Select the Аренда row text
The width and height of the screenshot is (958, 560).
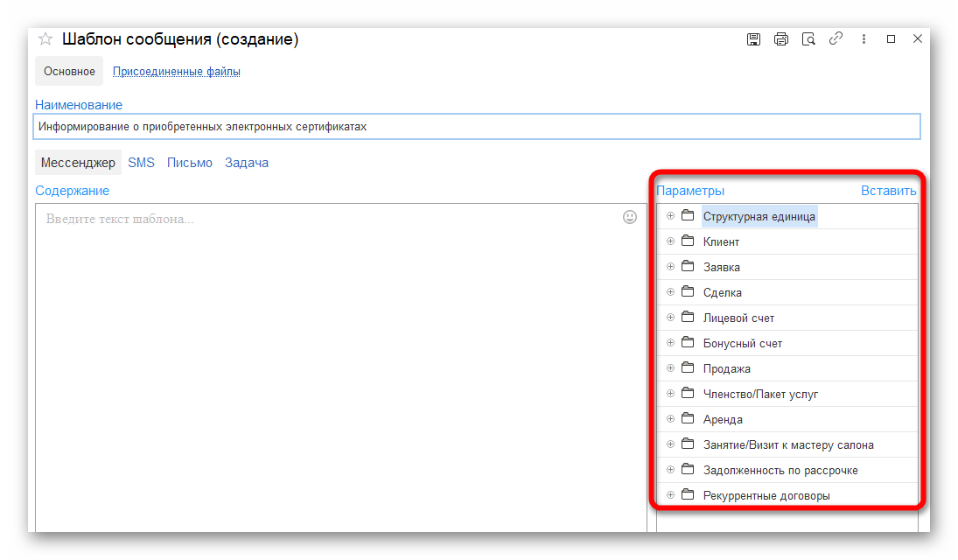[x=723, y=419]
